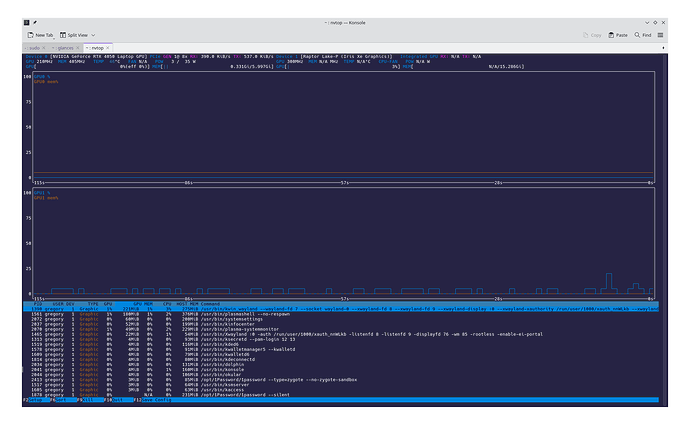Click F12 Save Config in nvtop footer
The width and height of the screenshot is (690, 432).
(x=152, y=400)
